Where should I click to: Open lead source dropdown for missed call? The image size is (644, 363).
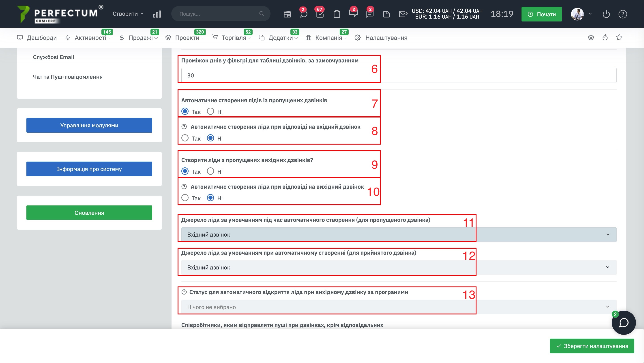[399, 235]
